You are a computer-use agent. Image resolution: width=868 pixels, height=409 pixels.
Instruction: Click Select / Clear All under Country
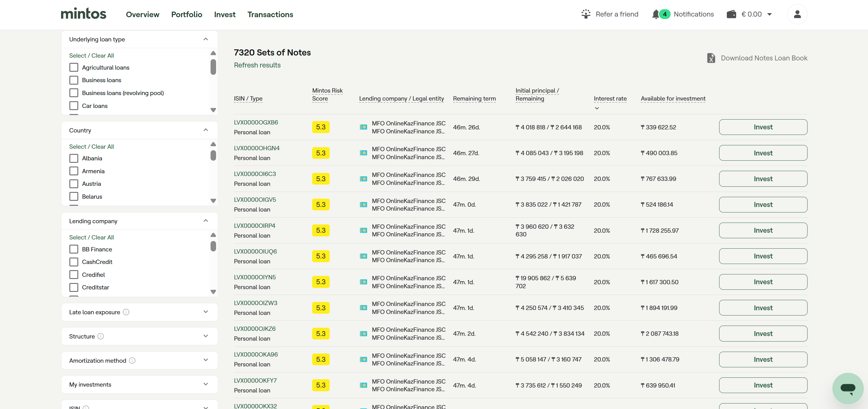(x=91, y=147)
